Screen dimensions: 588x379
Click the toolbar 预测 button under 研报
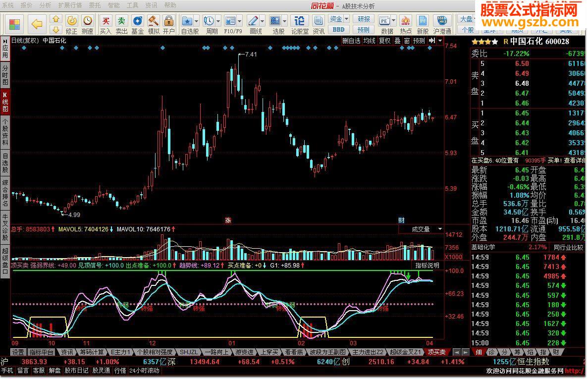point(364,30)
